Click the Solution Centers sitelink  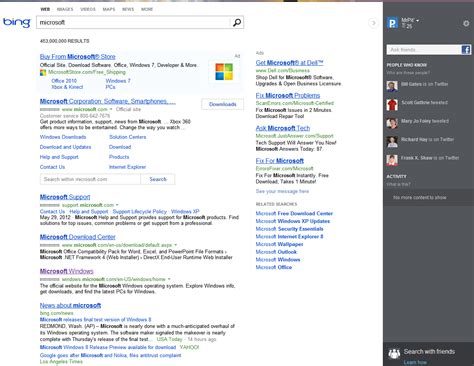coord(128,137)
